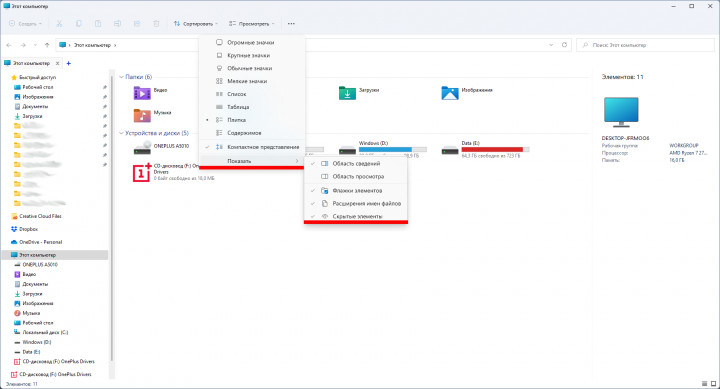Select the ONEPLUS A5010 device icon
Image resolution: width=720 pixels, height=389 pixels.
[142, 148]
